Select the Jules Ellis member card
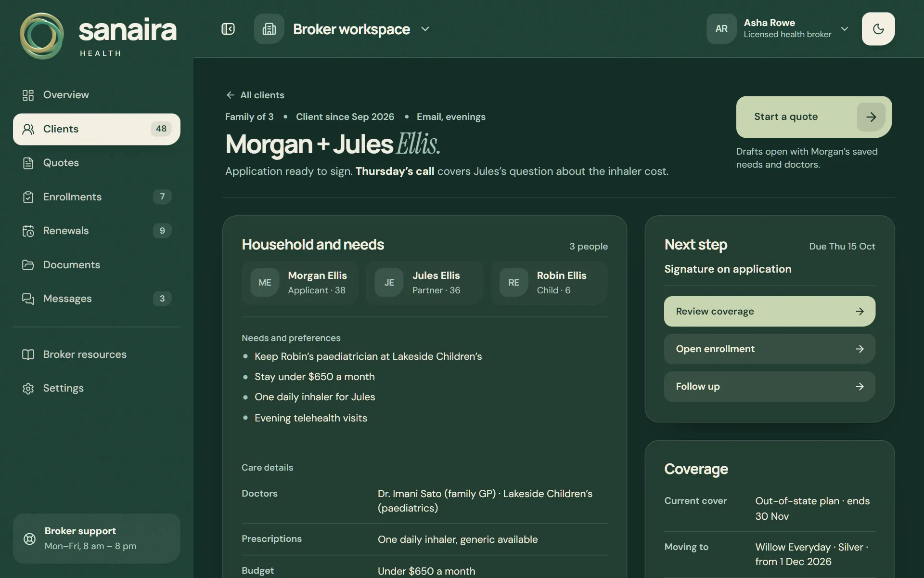The width and height of the screenshot is (924, 578). [424, 283]
